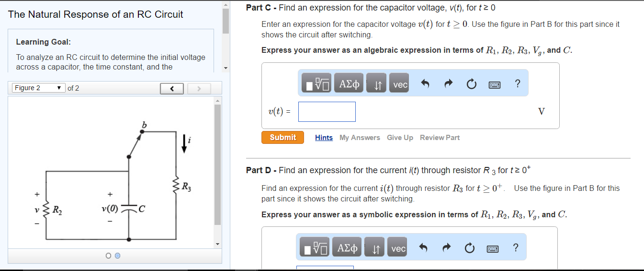Click Give Up link for Part C

[400, 138]
